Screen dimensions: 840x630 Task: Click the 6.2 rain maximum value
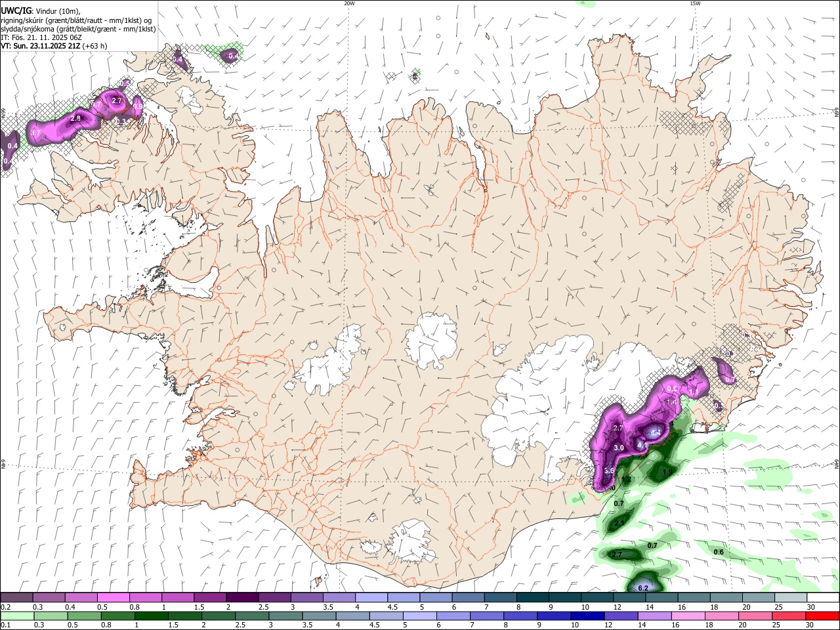pyautogui.click(x=643, y=588)
